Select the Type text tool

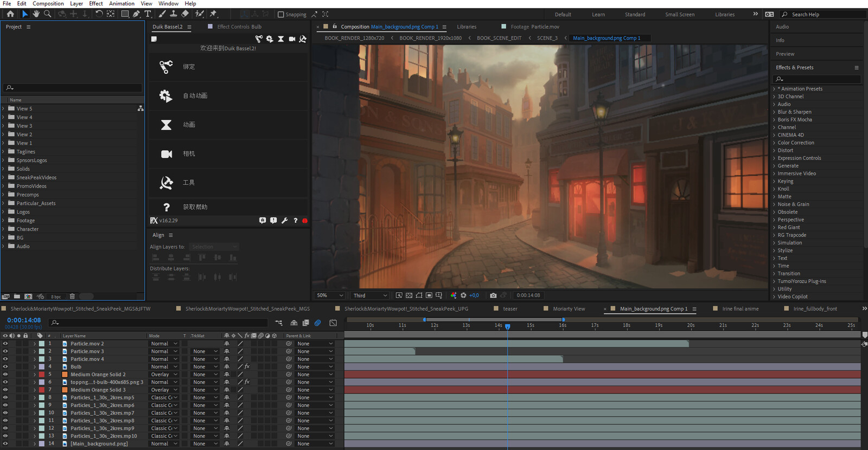click(148, 14)
